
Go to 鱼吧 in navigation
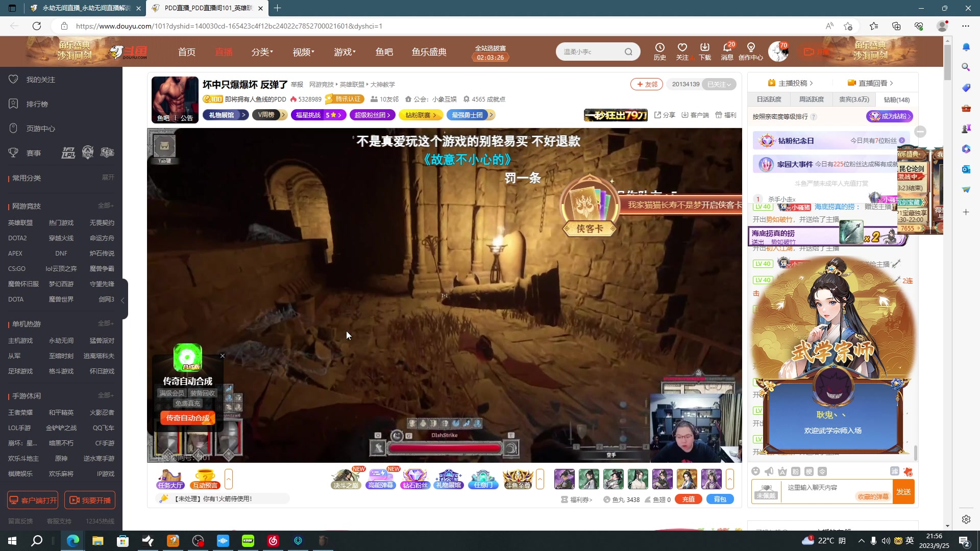click(384, 52)
